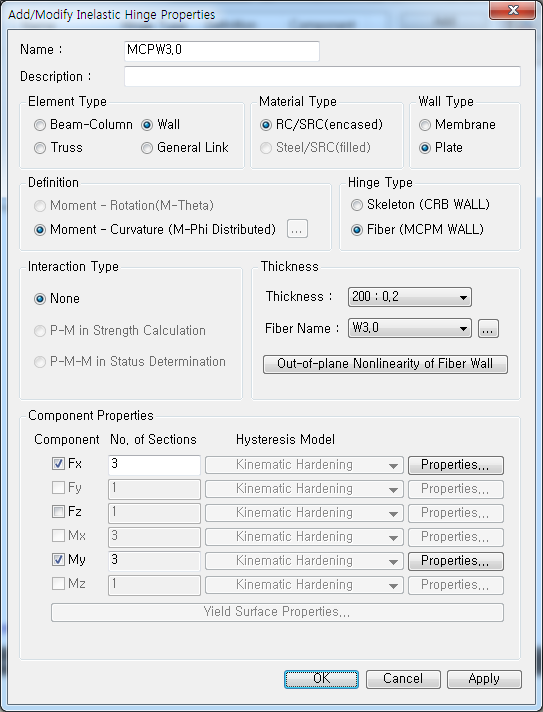Click the ellipsis button next to Moment-Curvature
This screenshot has width=543, height=712.
tap(297, 229)
